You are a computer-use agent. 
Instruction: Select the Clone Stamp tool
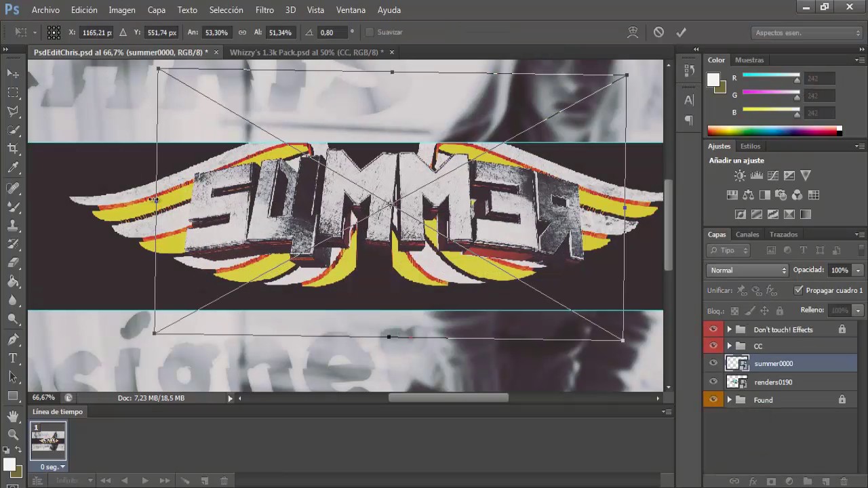[x=13, y=226]
